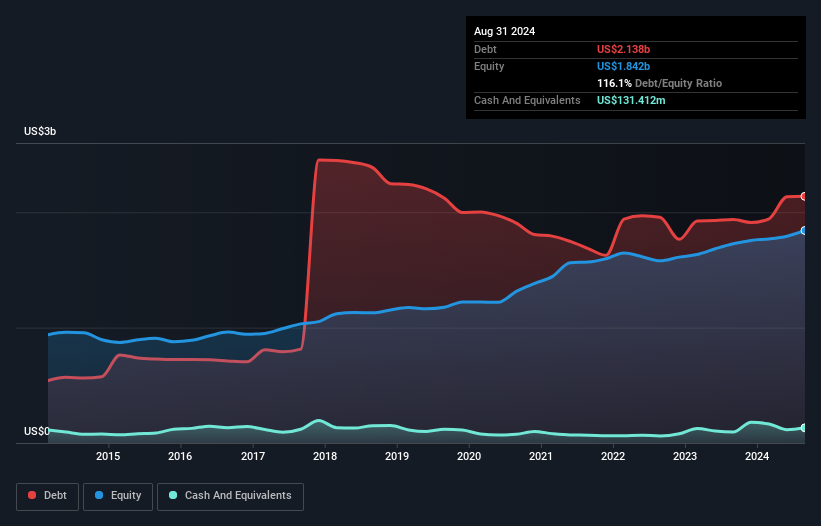Click the US$3b y-axis label
821x526 pixels.
pyautogui.click(x=40, y=131)
